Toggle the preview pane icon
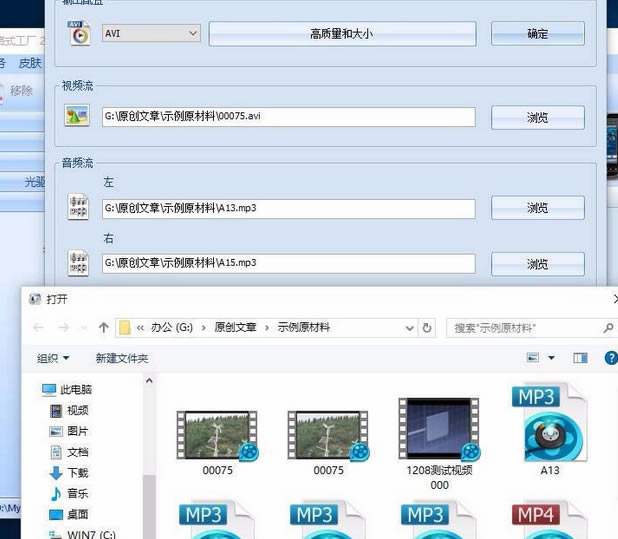 580,358
